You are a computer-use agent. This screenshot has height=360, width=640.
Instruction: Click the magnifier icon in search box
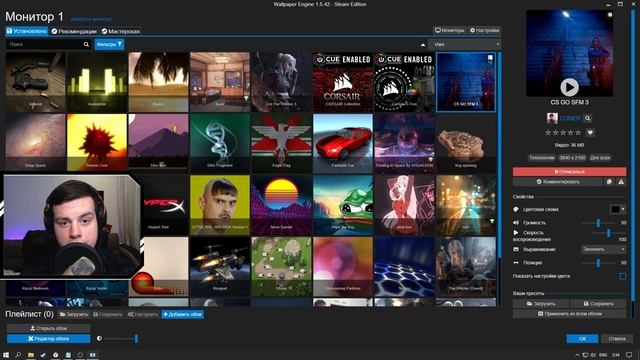[86, 44]
